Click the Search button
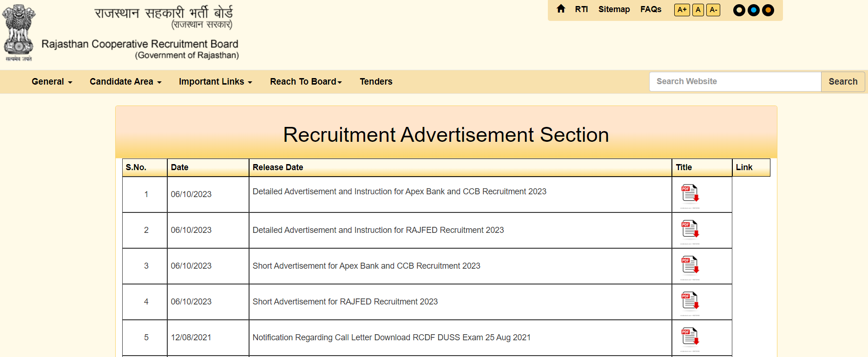Screen dimensions: 868x357 (843, 82)
